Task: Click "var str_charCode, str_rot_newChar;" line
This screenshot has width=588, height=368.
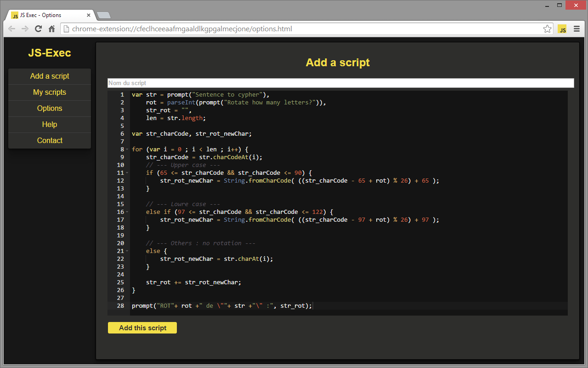Action: (192, 134)
